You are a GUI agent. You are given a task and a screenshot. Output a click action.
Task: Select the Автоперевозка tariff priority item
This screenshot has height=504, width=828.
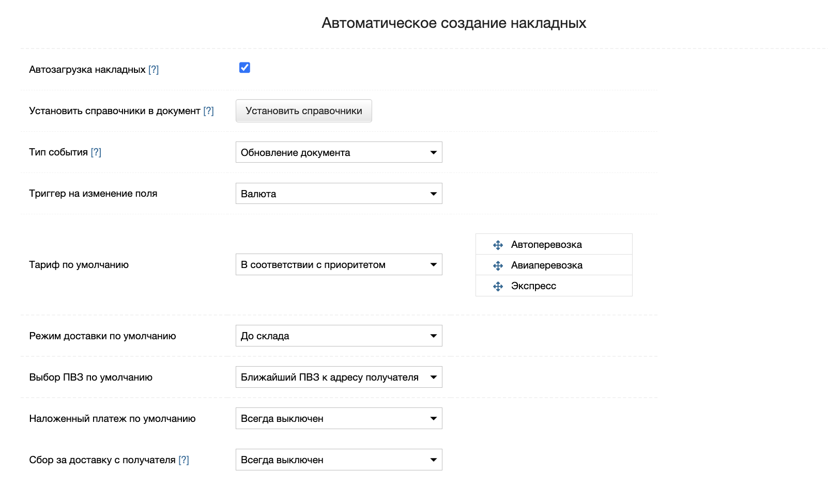546,245
